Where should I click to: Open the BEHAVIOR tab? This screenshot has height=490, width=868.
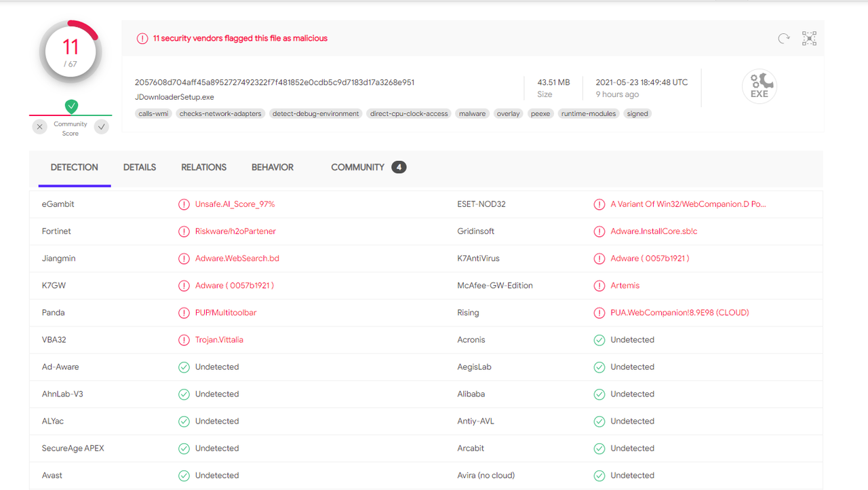273,167
